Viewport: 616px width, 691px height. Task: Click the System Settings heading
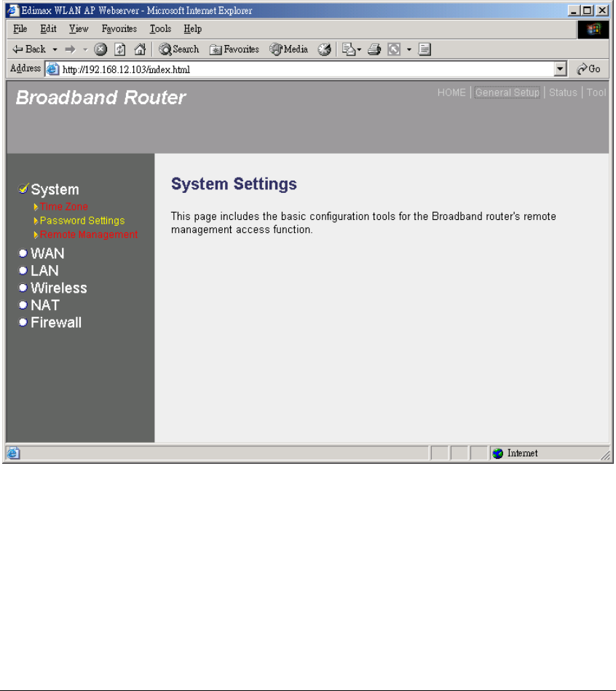(234, 183)
